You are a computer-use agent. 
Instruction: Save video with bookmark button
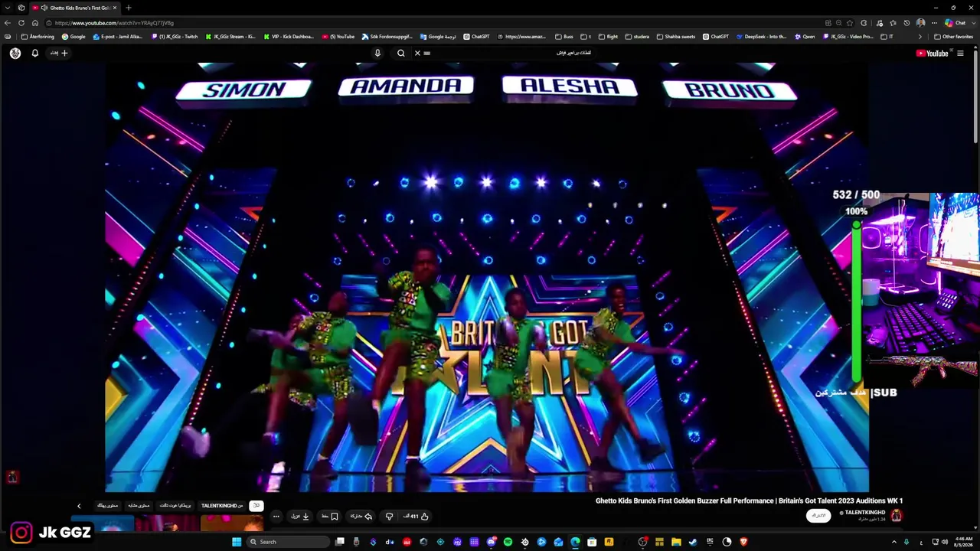click(329, 516)
